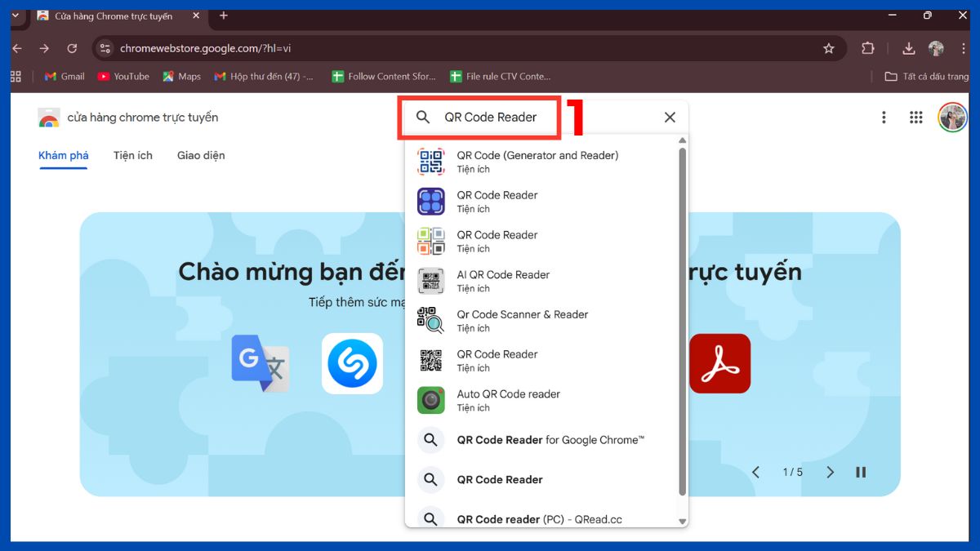Open the Downloads icon in the toolbar

click(x=908, y=48)
